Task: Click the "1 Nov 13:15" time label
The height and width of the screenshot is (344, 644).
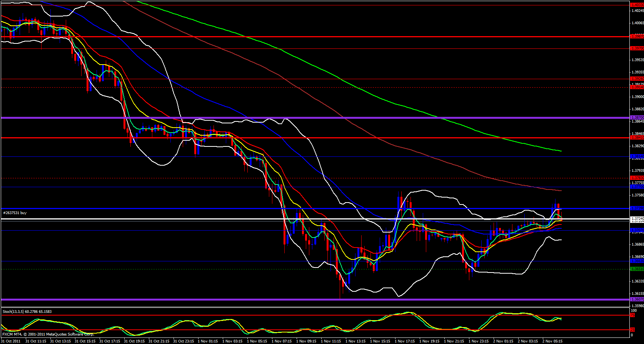Action: pyautogui.click(x=355, y=341)
